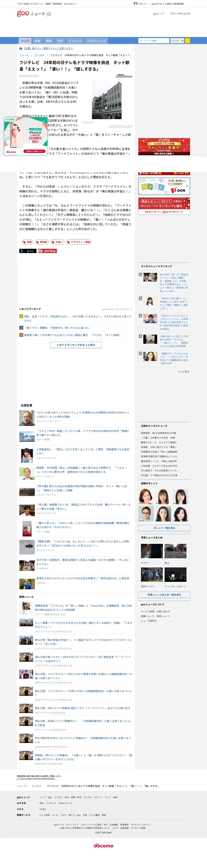
Task: Click the Sponichi Annex source logo
Action: click(124, 76)
